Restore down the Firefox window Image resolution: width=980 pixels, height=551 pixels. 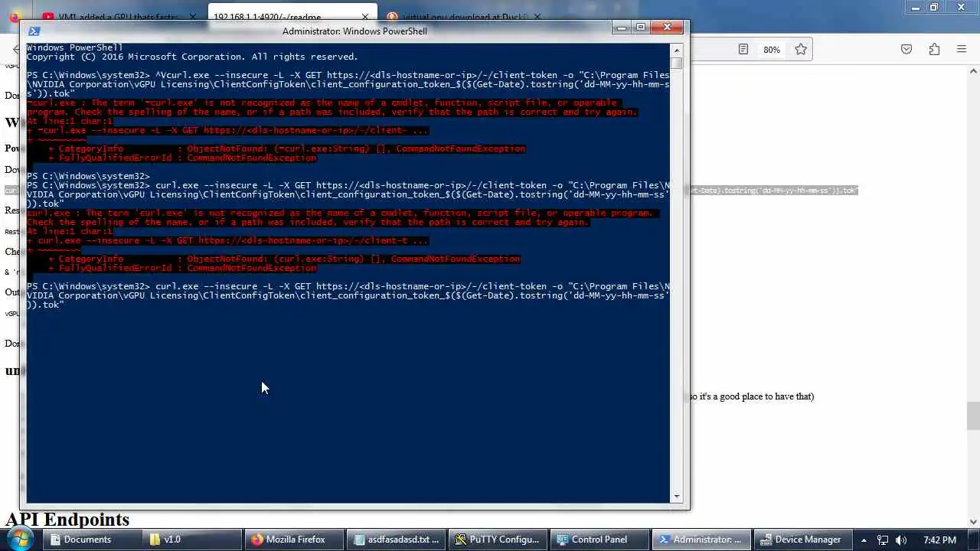coord(934,8)
